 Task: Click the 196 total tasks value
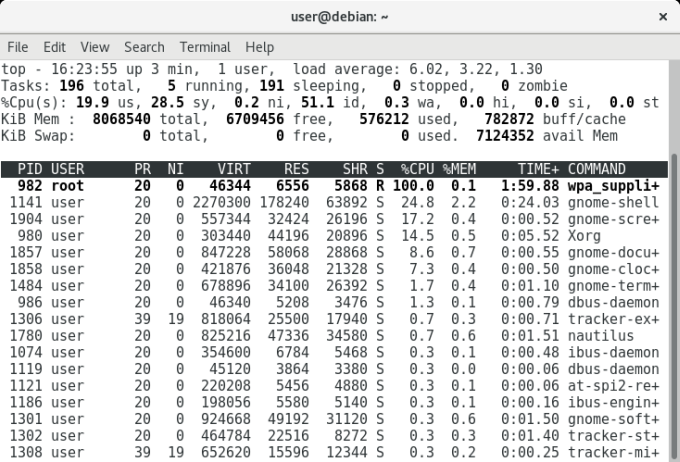[72, 85]
